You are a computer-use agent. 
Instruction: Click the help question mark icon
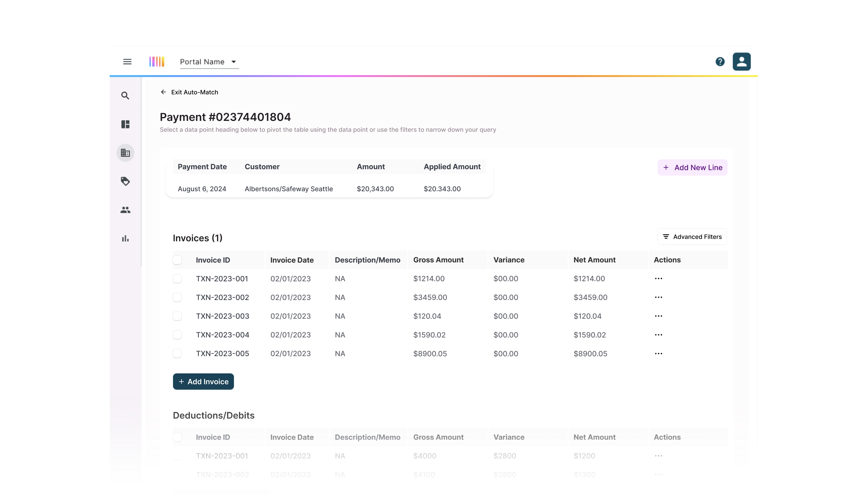click(x=720, y=62)
